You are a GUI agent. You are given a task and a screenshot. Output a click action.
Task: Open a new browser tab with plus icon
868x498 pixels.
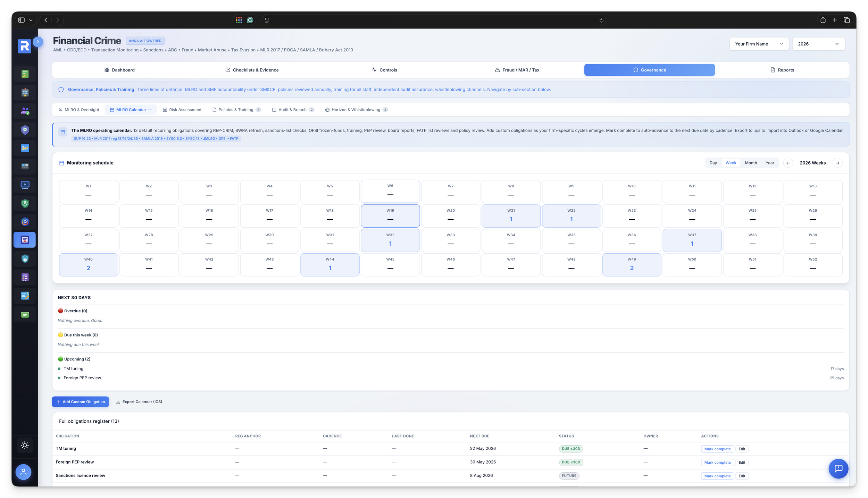834,20
